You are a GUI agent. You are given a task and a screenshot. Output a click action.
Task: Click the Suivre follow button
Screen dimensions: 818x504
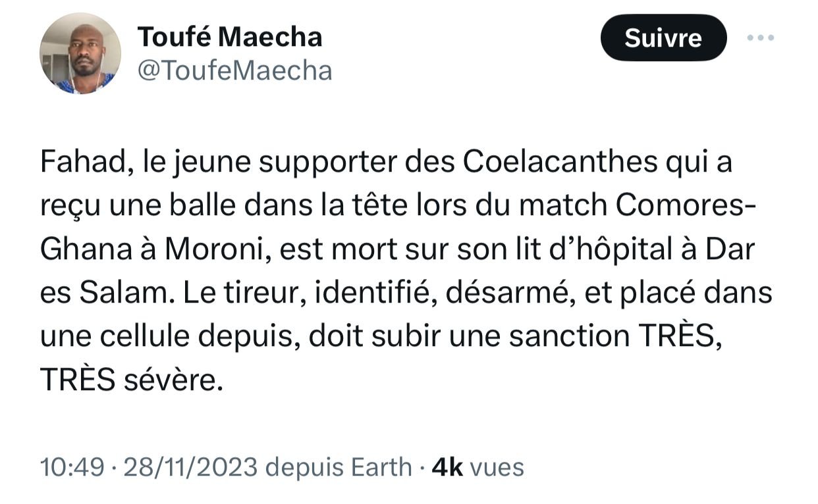pos(663,38)
